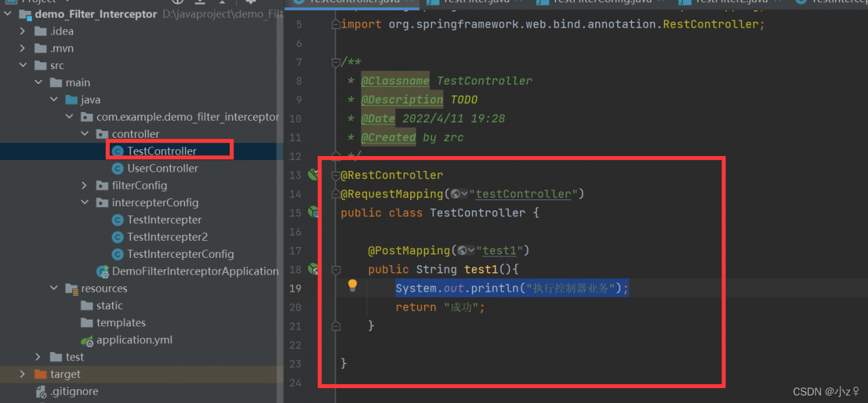Toggle the import statement fold marker
Image resolution: width=868 pixels, height=403 pixels.
335,24
